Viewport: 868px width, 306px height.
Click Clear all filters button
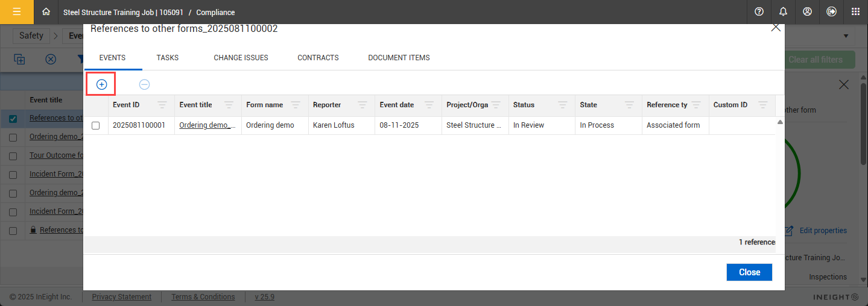[816, 60]
